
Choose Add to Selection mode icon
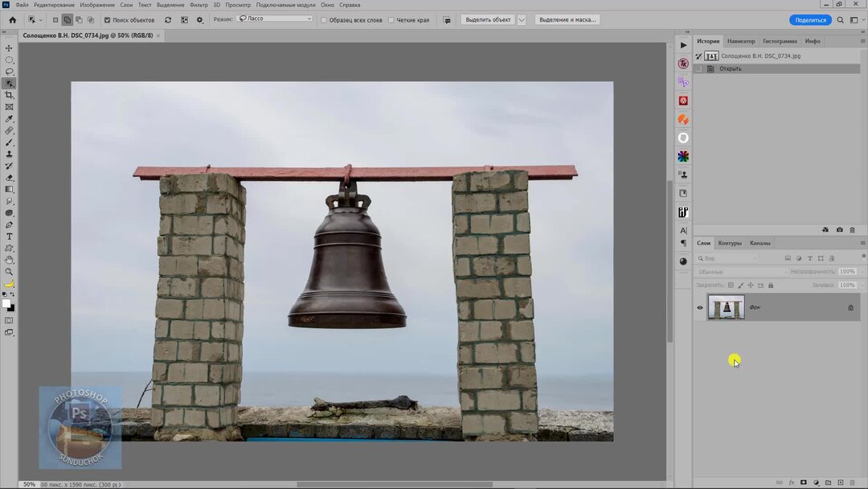click(x=67, y=20)
